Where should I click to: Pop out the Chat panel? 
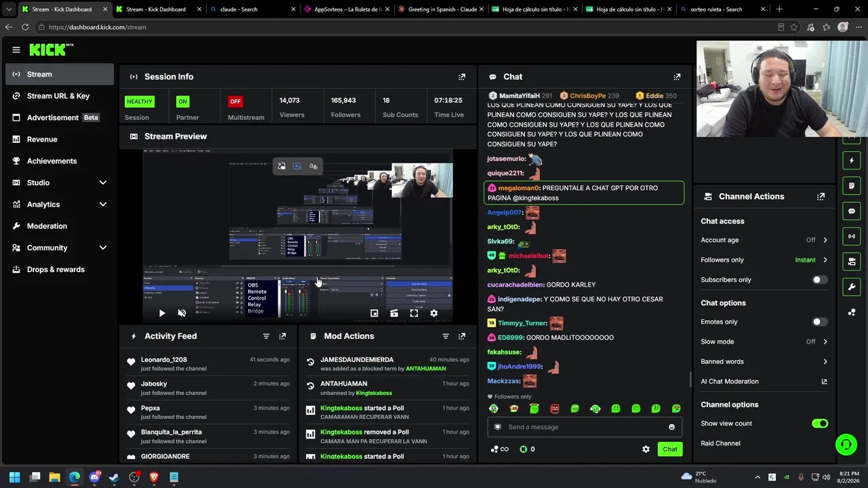677,77
